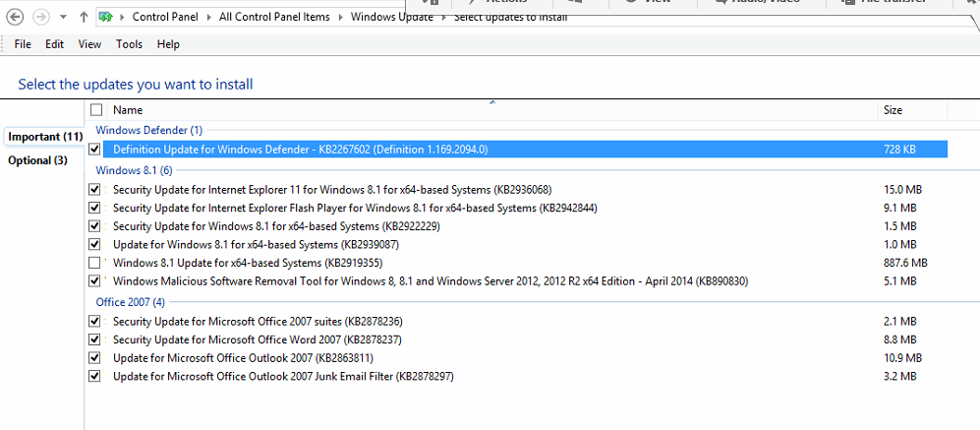
Task: Open the Edit menu
Action: coord(54,44)
